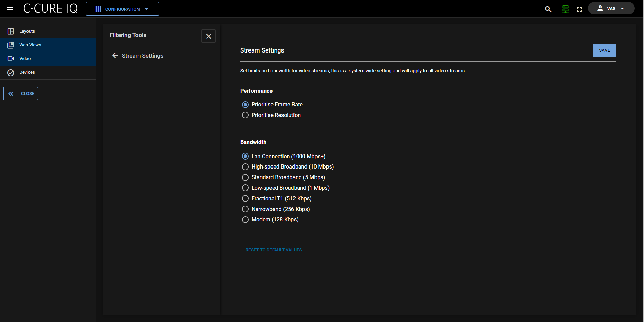Select Standard Broadband (5 Mbps)
644x322 pixels.
pos(245,177)
